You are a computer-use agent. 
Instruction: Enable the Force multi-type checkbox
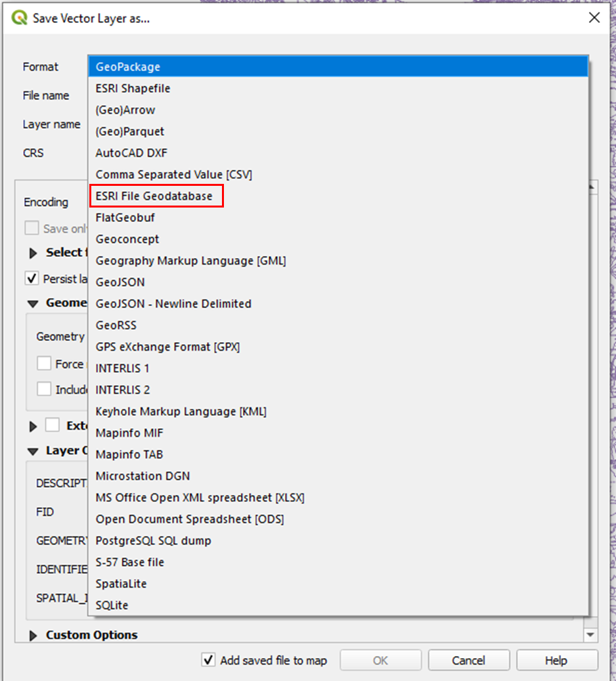coord(44,363)
